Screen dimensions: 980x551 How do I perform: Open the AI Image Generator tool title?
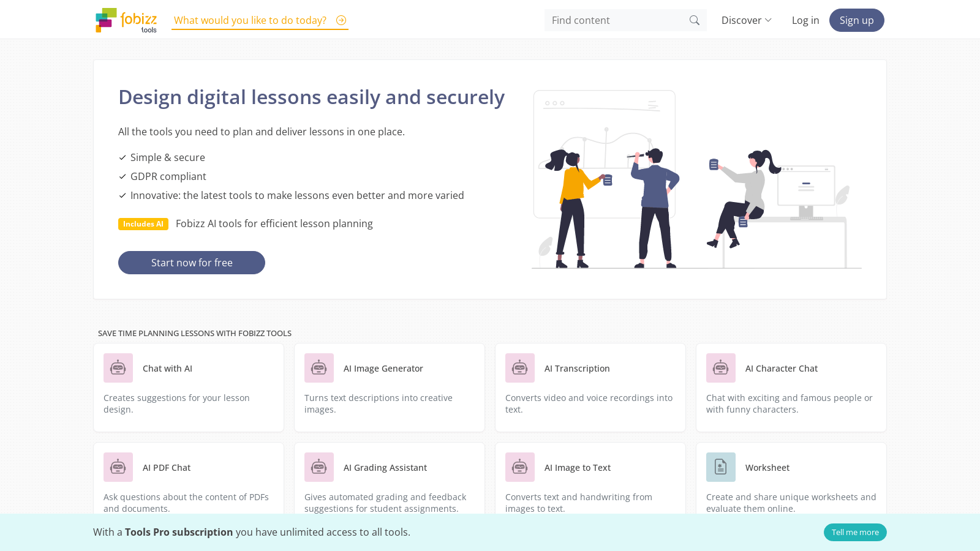point(383,369)
